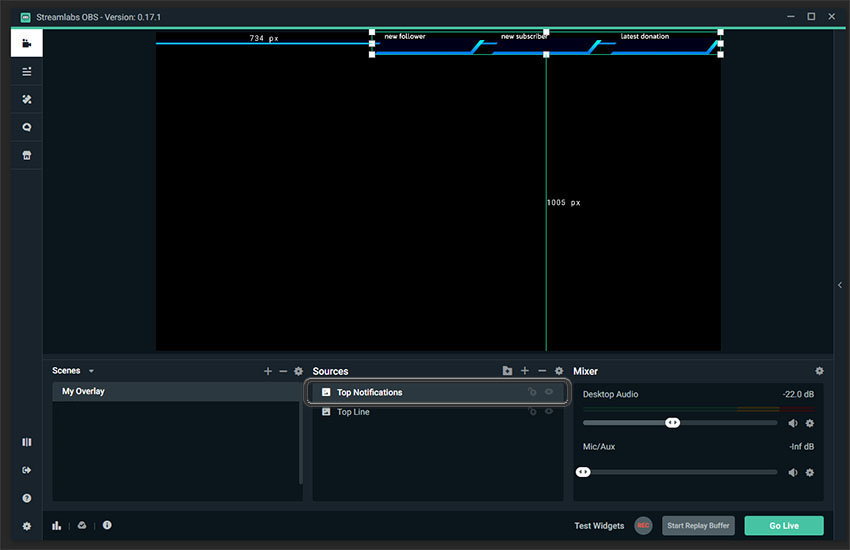The width and height of the screenshot is (850, 550).
Task: Open Mixer settings gear
Action: point(820,371)
